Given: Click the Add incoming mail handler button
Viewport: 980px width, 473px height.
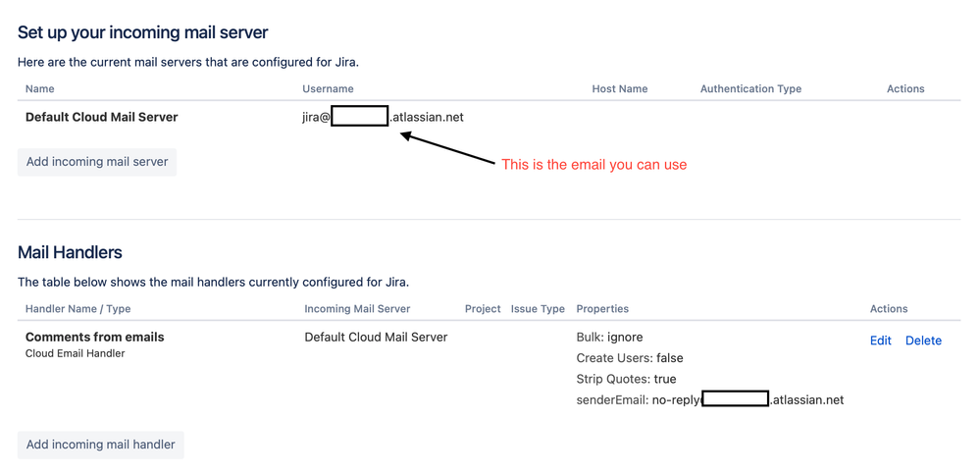Looking at the screenshot, I should pyautogui.click(x=101, y=445).
